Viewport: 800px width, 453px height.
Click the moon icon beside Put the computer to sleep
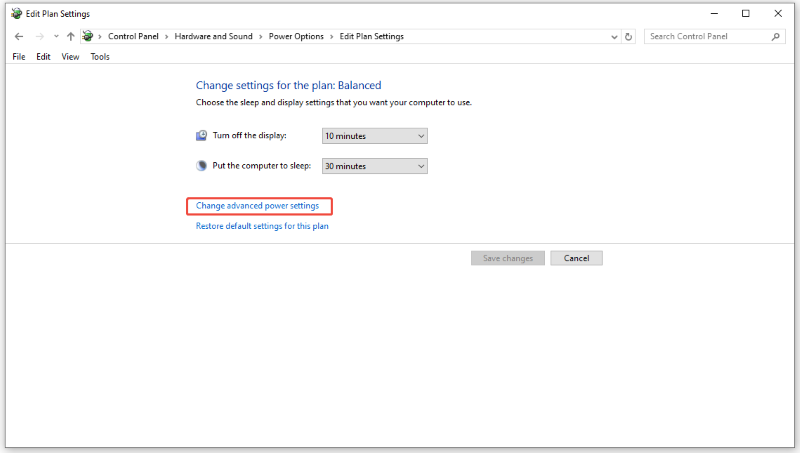(x=202, y=165)
